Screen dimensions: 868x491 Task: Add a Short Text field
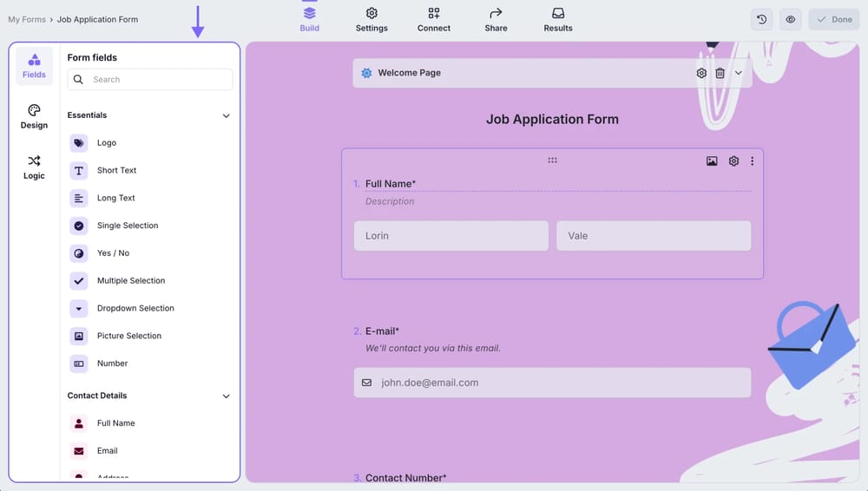[x=116, y=171]
